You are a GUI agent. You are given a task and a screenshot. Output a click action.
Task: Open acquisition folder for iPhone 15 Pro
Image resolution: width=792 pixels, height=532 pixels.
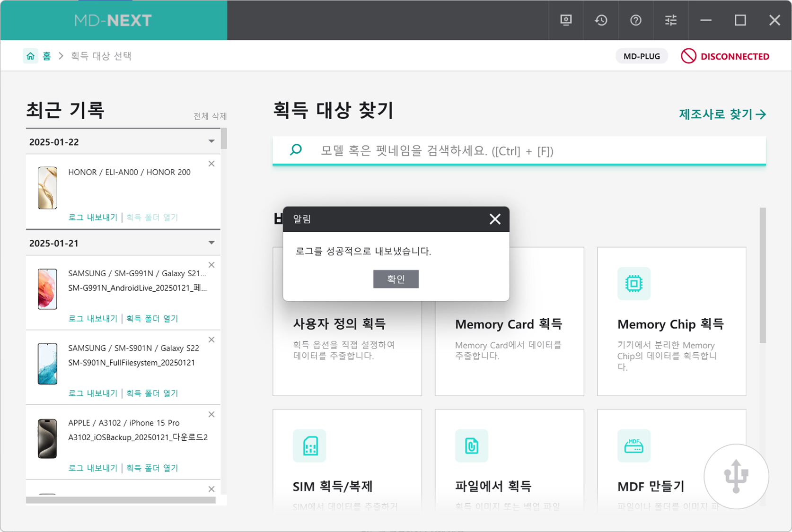[x=152, y=468]
